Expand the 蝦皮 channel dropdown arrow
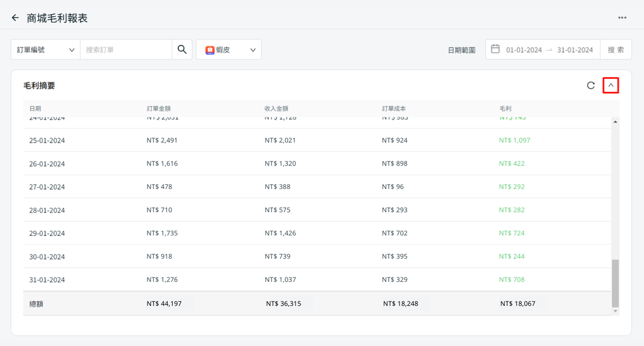 click(x=253, y=50)
